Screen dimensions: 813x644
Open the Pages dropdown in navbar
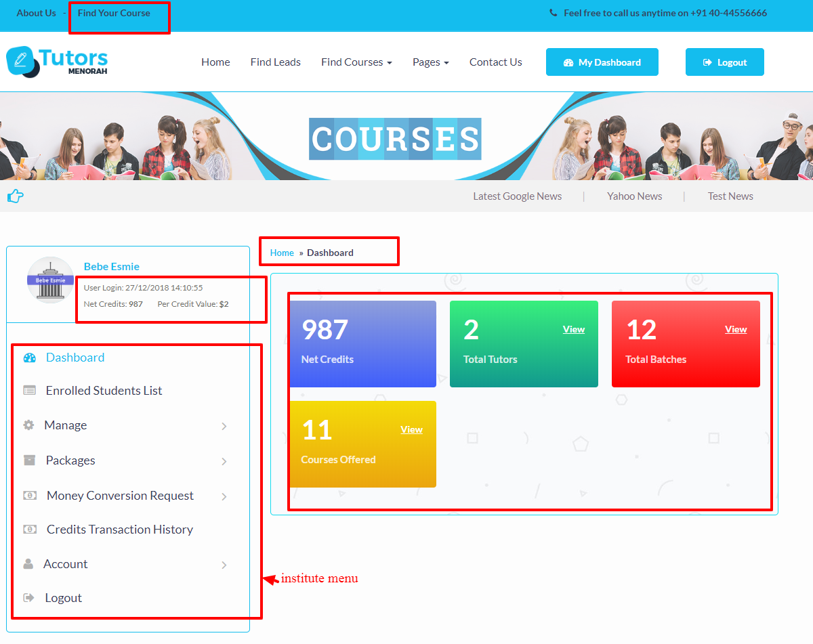[x=430, y=62]
